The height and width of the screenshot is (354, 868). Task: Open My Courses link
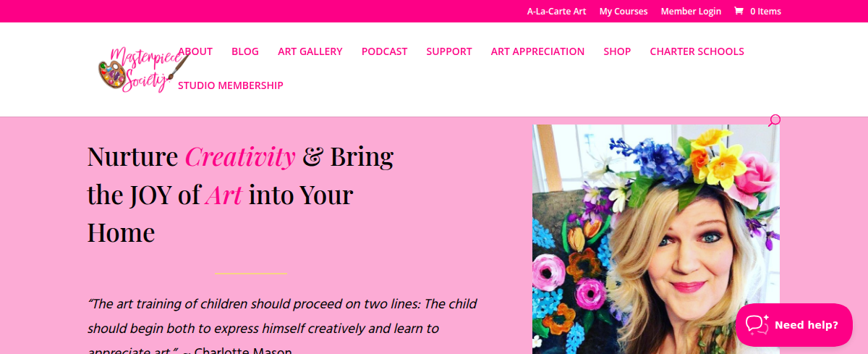tap(624, 11)
